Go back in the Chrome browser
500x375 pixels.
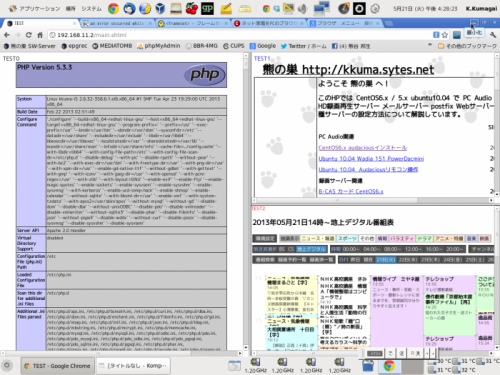(7, 35)
